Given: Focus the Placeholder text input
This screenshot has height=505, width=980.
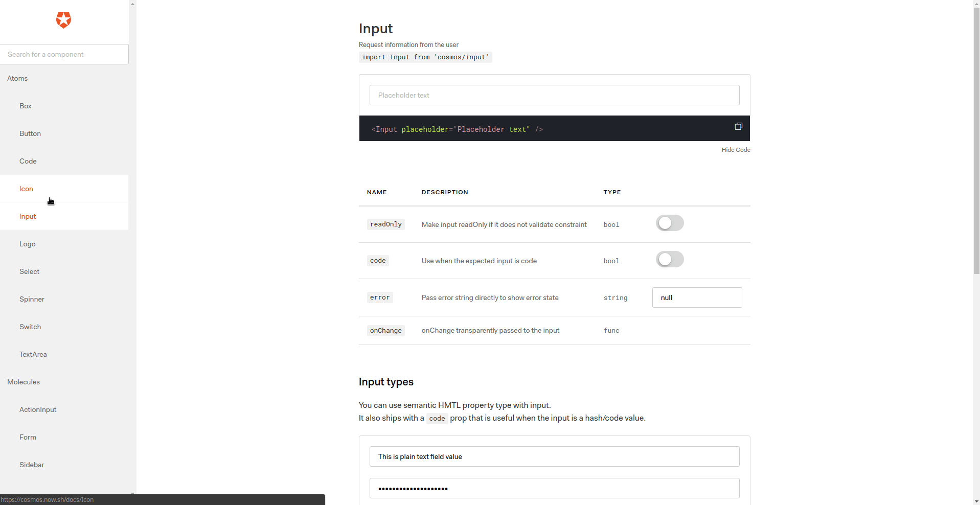Looking at the screenshot, I should (x=554, y=95).
